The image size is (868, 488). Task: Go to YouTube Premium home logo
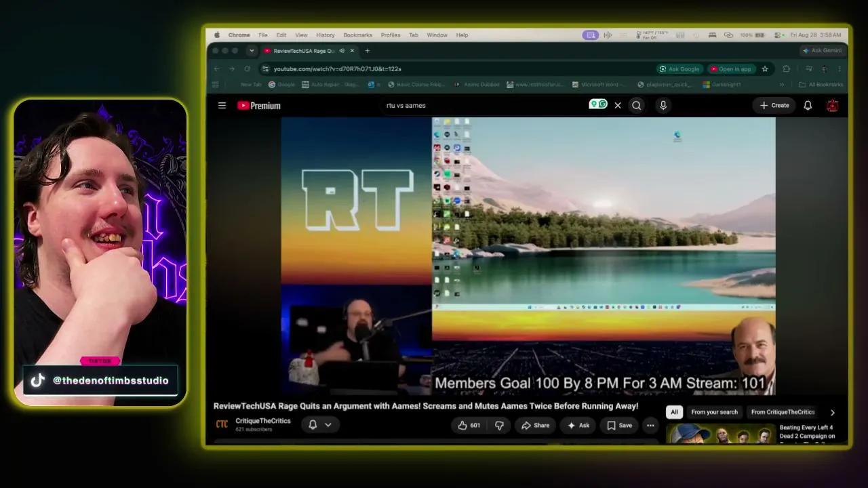(258, 105)
